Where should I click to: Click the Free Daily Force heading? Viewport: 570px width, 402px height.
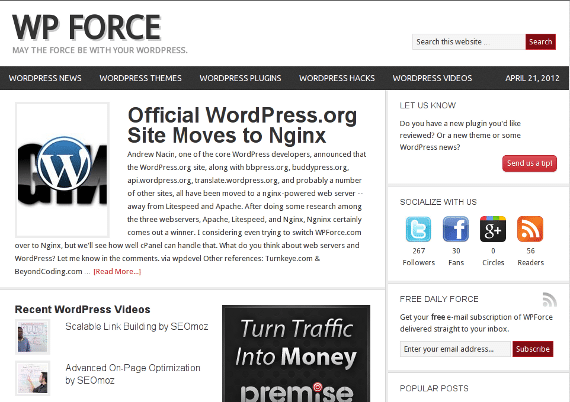pyautogui.click(x=439, y=299)
